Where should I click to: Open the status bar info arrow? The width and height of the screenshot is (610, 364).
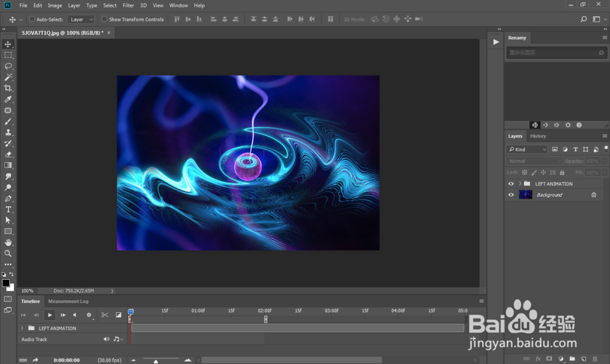click(x=112, y=291)
